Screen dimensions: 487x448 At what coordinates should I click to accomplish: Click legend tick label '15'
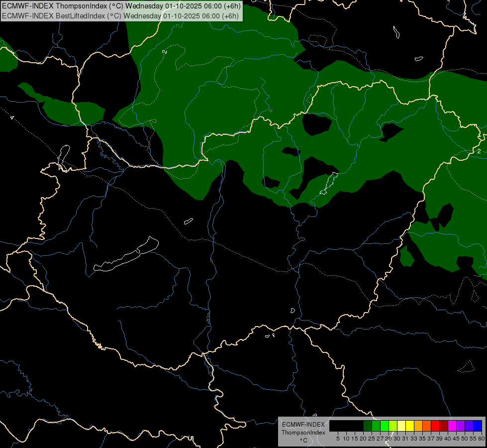click(355, 439)
